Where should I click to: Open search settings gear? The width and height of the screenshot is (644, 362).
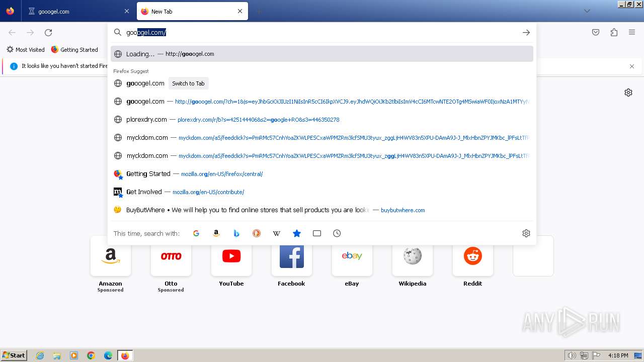pos(526,233)
